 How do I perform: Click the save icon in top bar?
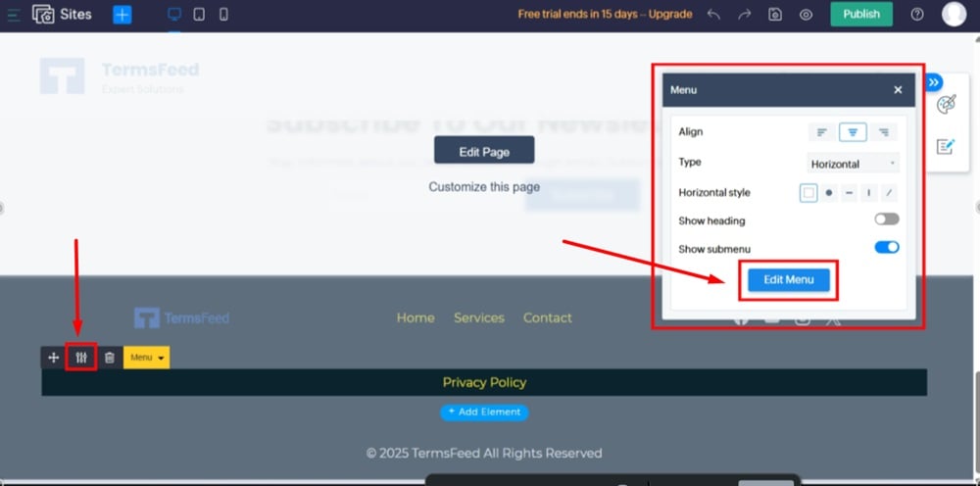[775, 15]
